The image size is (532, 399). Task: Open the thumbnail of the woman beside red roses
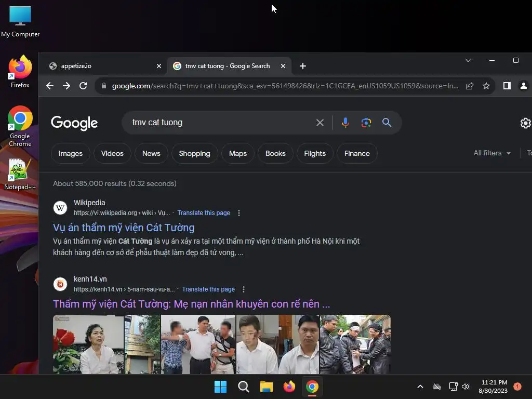[88, 344]
